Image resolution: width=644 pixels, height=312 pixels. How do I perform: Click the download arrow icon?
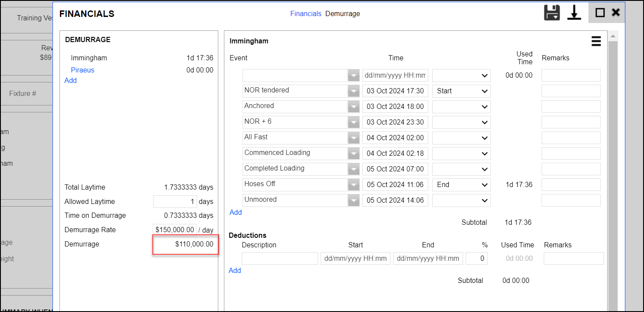[x=574, y=13]
